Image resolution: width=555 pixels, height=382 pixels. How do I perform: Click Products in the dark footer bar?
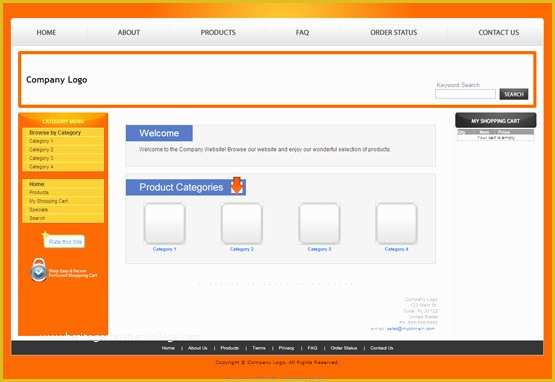230,348
